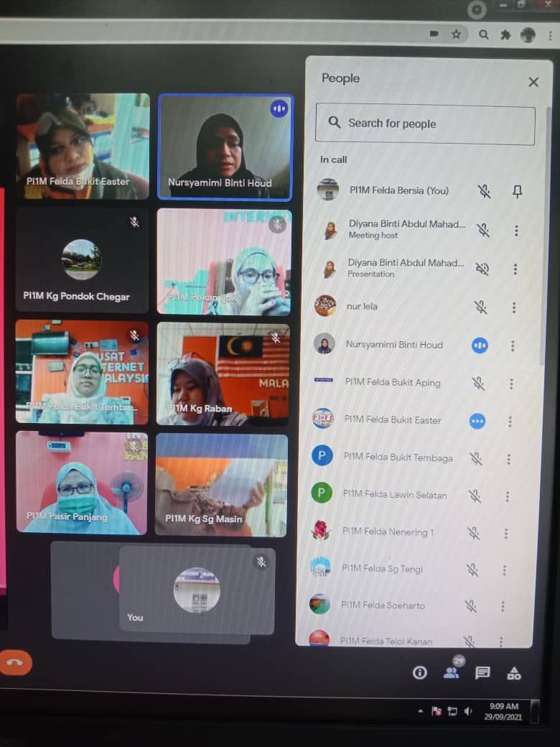Image resolution: width=560 pixels, height=747 pixels.
Task: Click the red hang up call button
Action: click(x=15, y=663)
